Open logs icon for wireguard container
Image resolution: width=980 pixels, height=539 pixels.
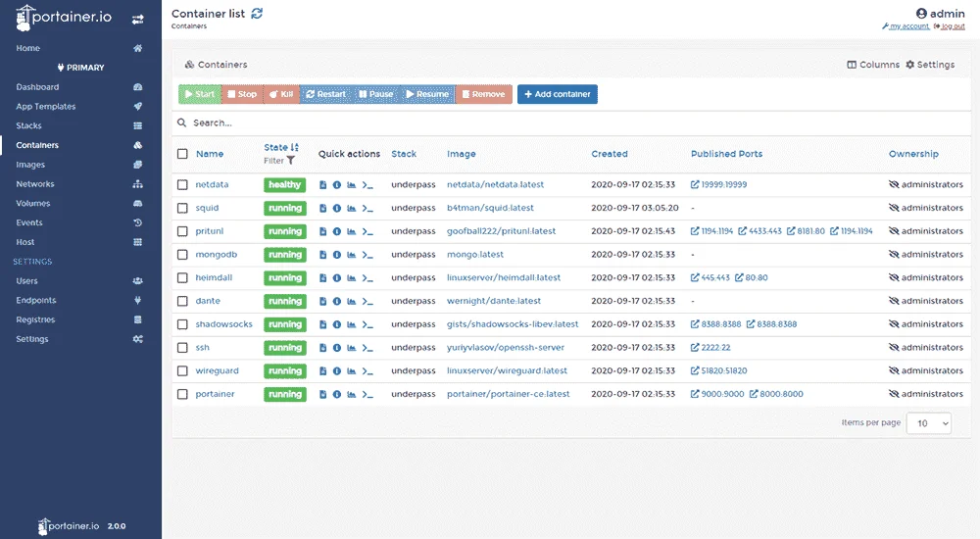coord(323,371)
